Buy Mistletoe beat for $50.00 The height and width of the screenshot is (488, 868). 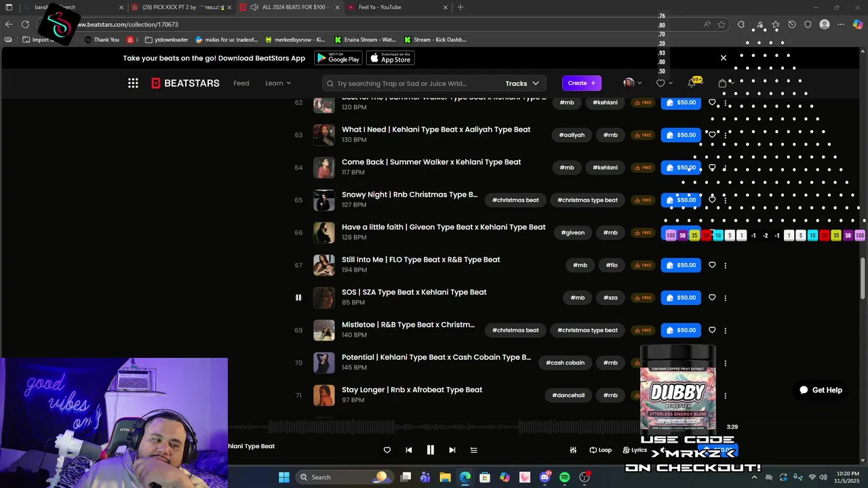pyautogui.click(x=681, y=330)
